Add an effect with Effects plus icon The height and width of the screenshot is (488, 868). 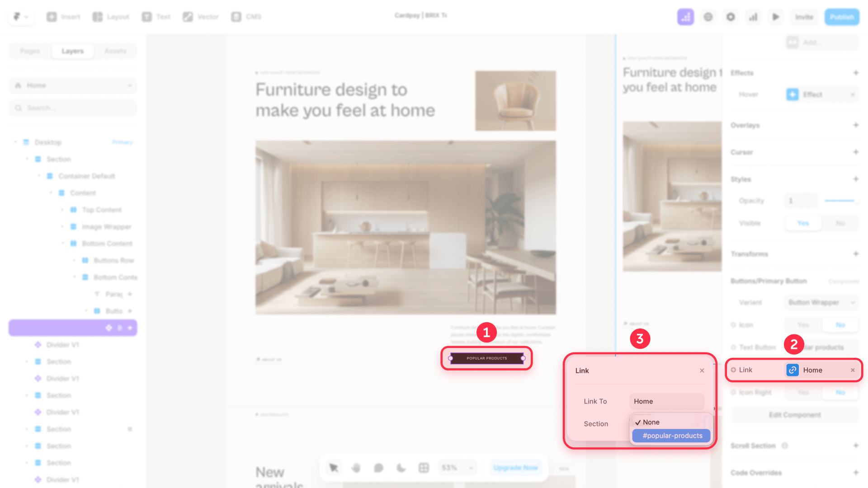pyautogui.click(x=855, y=73)
